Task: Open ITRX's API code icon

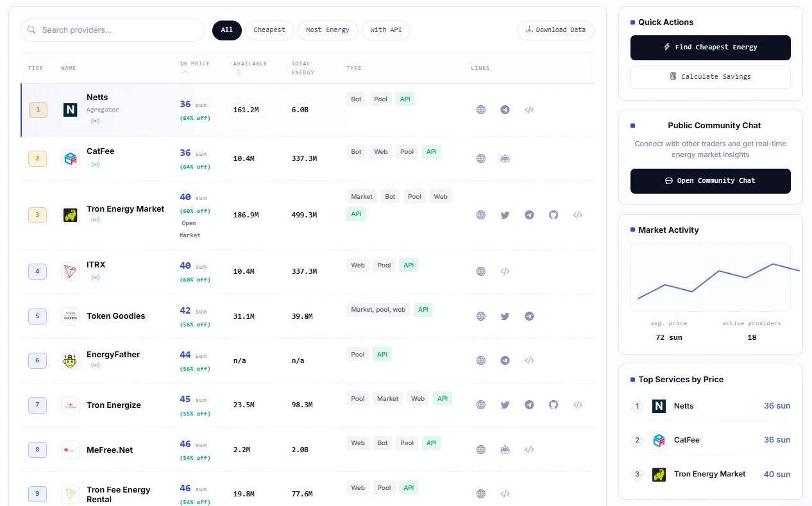Action: [x=505, y=271]
